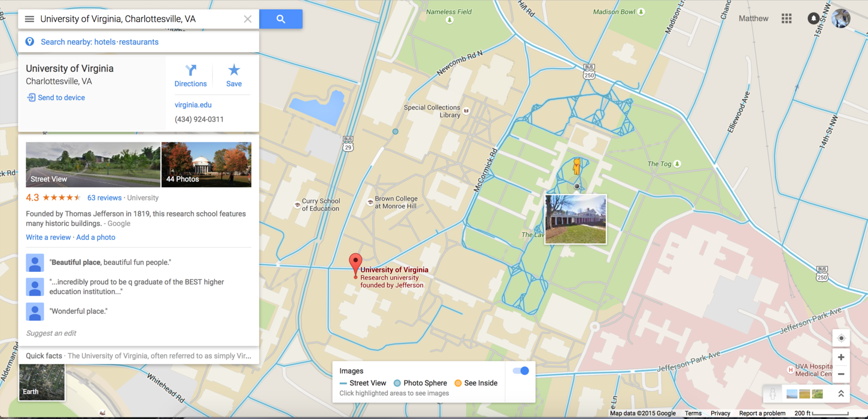Open Privacy link in footer

pos(720,414)
